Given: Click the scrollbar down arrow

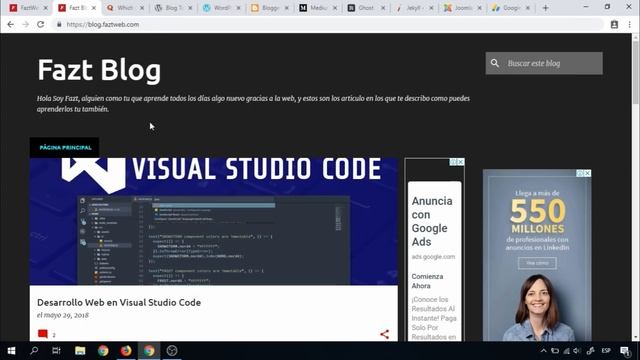Looking at the screenshot, I should pos(636,338).
